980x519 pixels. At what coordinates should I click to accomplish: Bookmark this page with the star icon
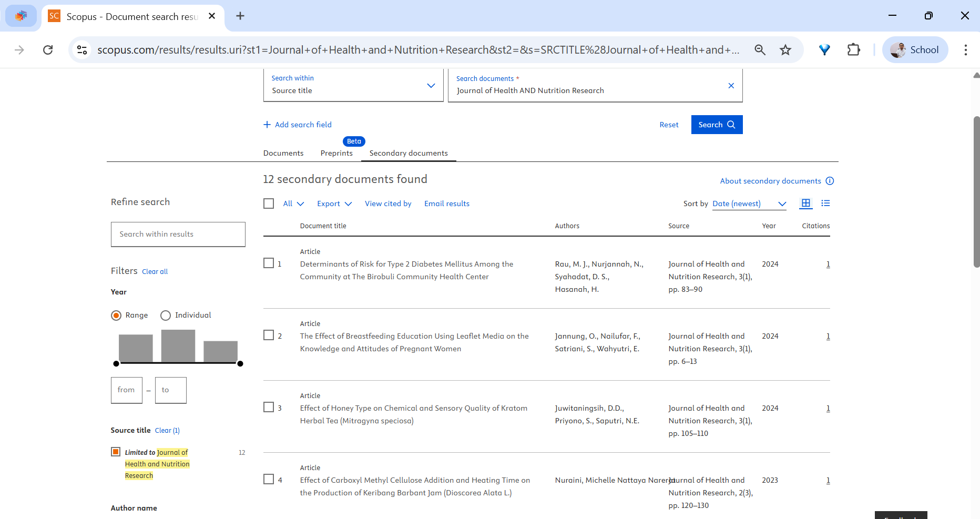(x=785, y=50)
